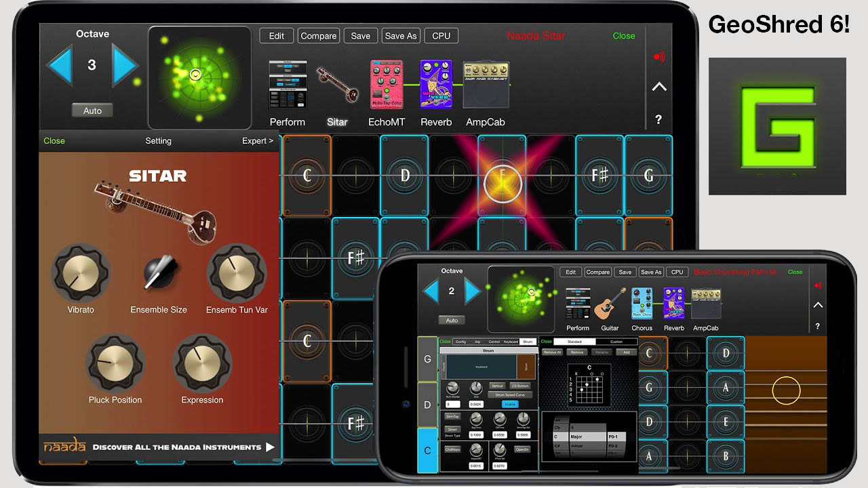The height and width of the screenshot is (488, 868).
Task: Click Remove All in iPhone chord panel
Action: pos(552,352)
